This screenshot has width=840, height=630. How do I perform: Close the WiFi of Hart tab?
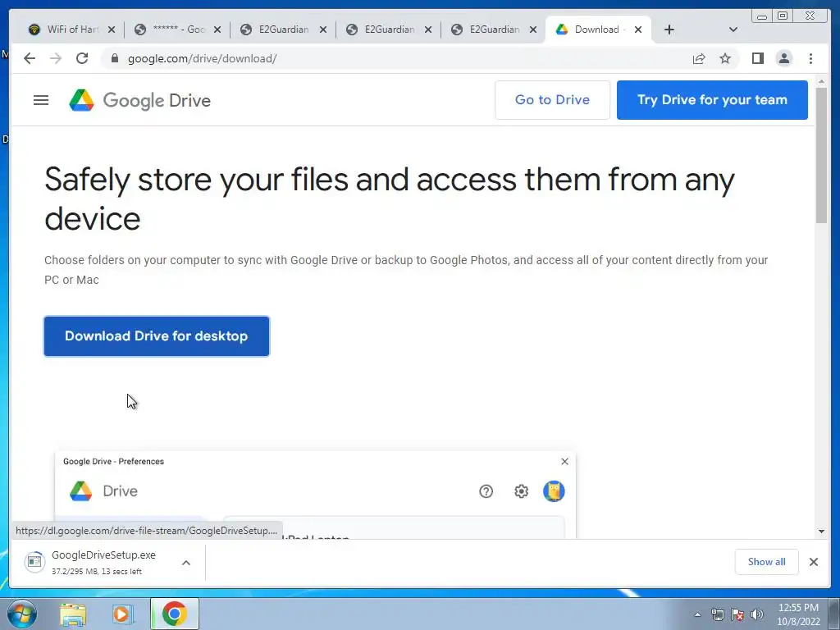(x=112, y=30)
